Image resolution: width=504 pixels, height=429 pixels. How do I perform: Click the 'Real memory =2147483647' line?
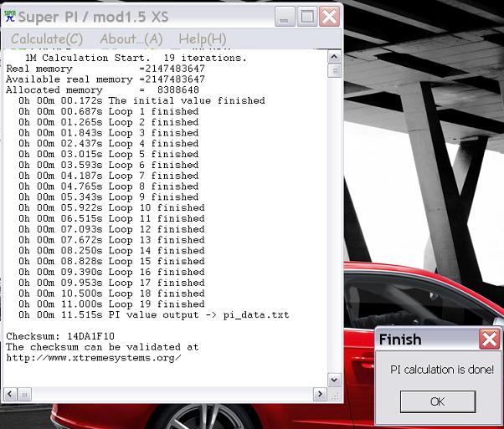point(105,69)
